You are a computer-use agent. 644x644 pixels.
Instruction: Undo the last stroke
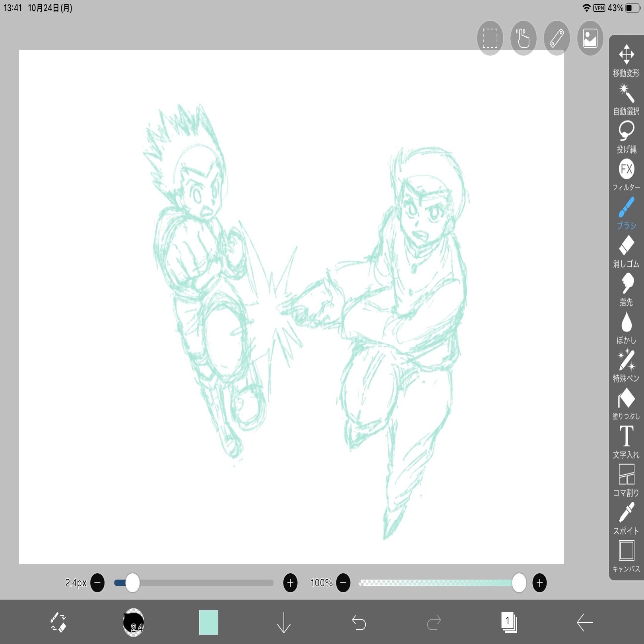[359, 623]
